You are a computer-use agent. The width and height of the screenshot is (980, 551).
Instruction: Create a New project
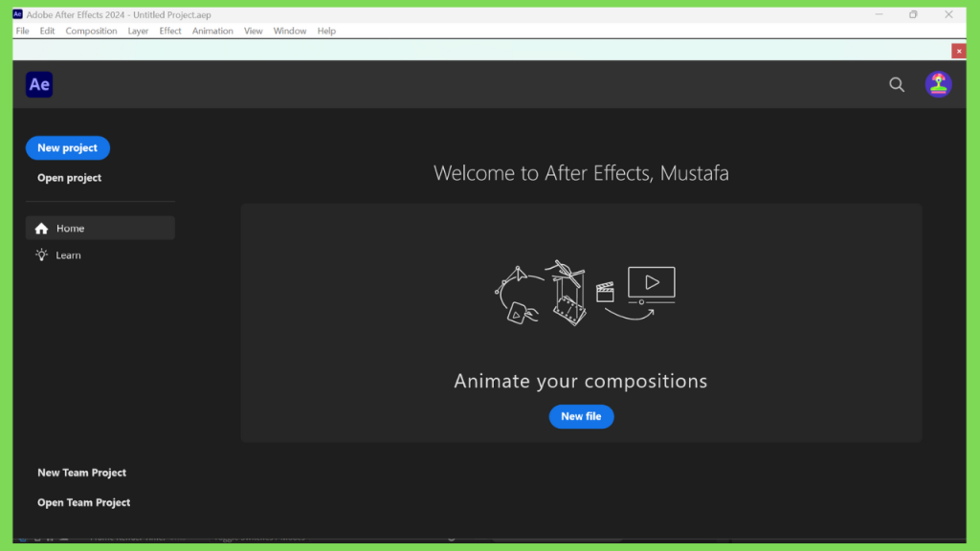(x=68, y=148)
